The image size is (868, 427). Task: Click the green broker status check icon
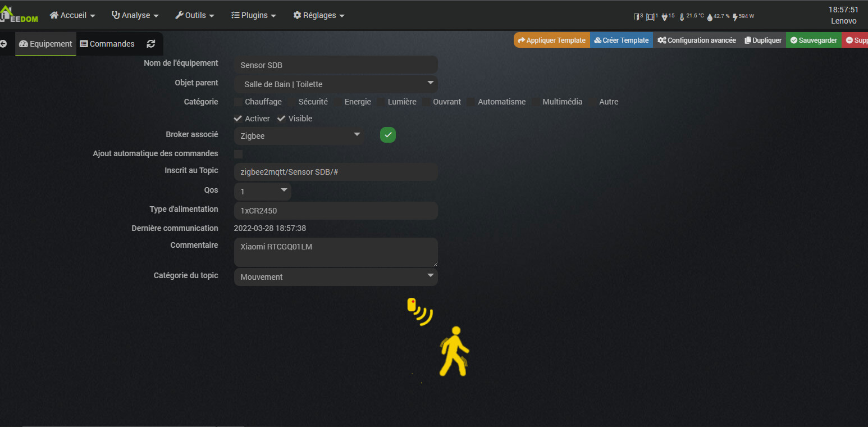tap(388, 135)
